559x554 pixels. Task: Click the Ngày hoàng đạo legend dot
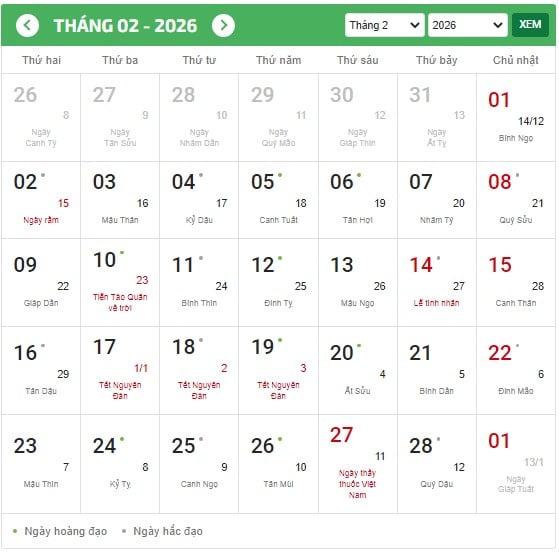coord(15,531)
